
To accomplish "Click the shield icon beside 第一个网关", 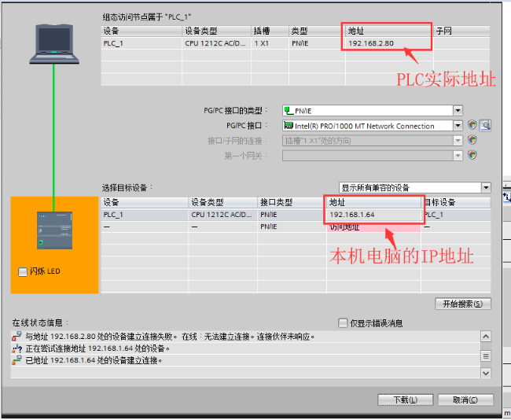I will [x=472, y=155].
